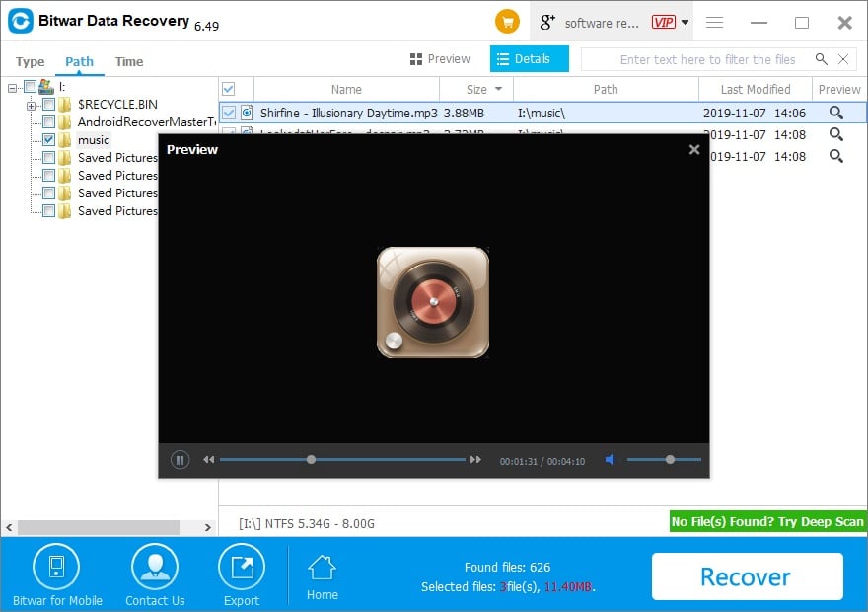Click the 00:01:31 / 00:04:10 playback time

(x=542, y=461)
